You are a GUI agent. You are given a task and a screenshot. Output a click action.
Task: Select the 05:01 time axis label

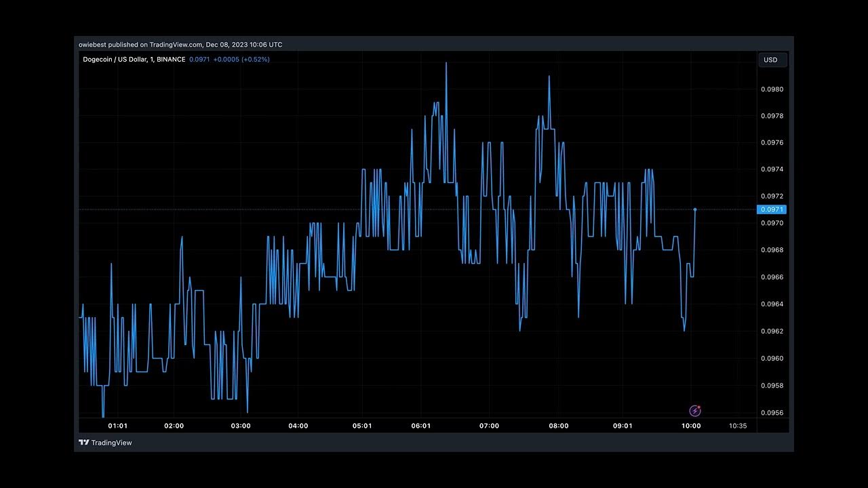(362, 426)
